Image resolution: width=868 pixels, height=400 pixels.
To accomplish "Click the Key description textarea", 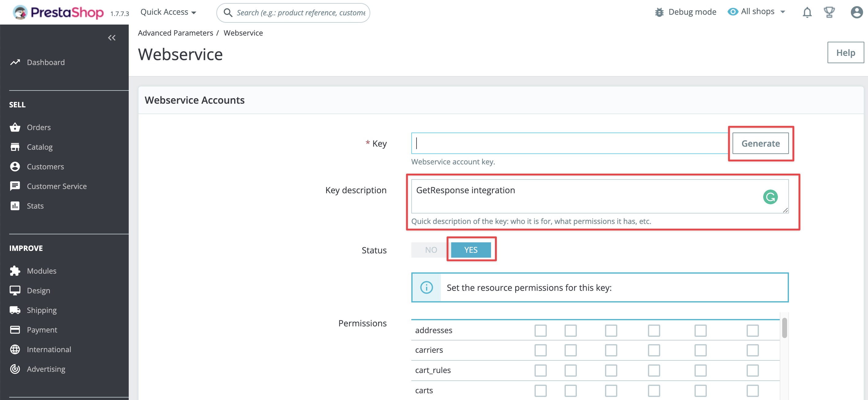I will [600, 196].
